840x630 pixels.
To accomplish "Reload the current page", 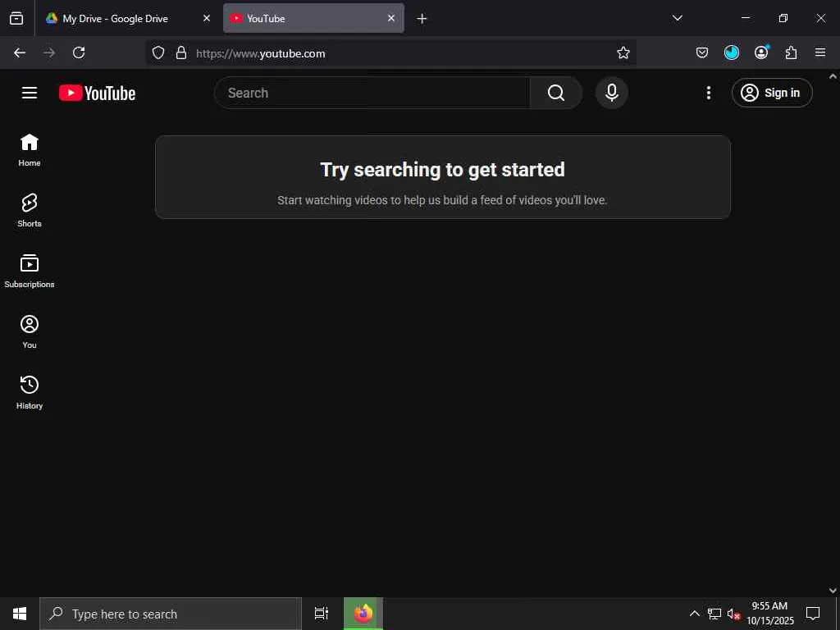I will (x=79, y=52).
